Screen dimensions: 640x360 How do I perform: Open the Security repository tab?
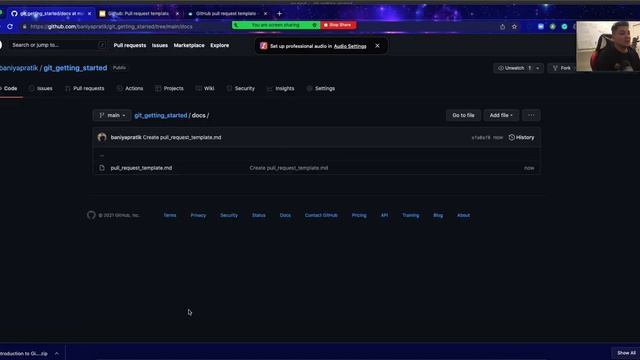click(x=240, y=89)
